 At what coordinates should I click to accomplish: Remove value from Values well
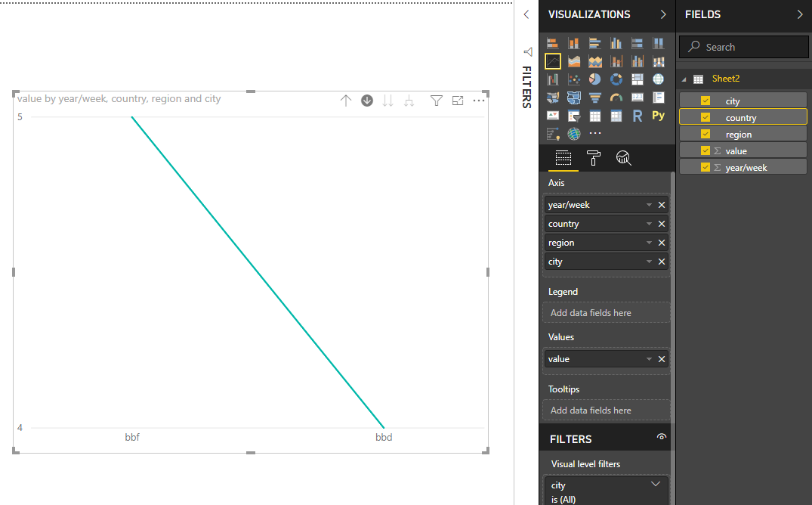(x=661, y=359)
